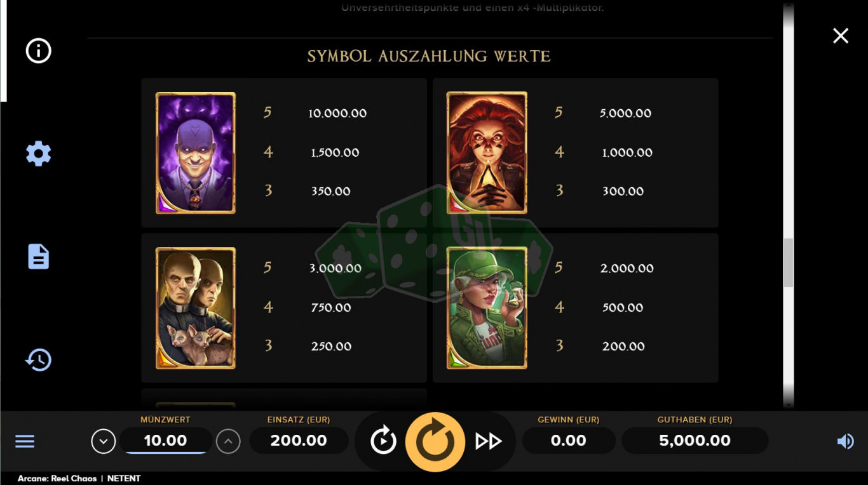Image resolution: width=868 pixels, height=485 pixels.
Task: Click the red-haired woman symbol card
Action: click(x=487, y=153)
